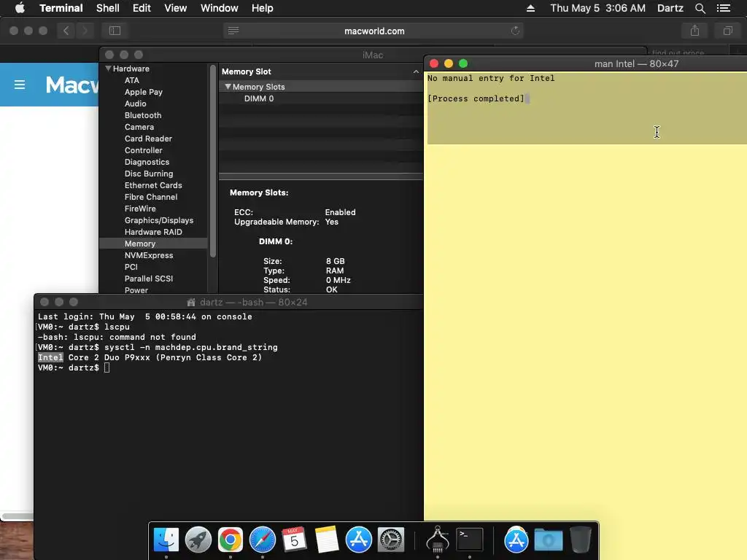Select Diagnostics in Hardware list
The image size is (747, 560).
point(147,162)
